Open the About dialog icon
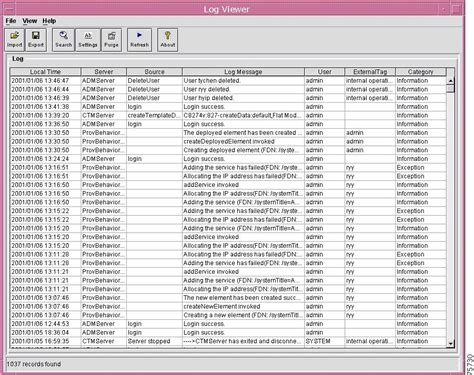 pos(167,40)
